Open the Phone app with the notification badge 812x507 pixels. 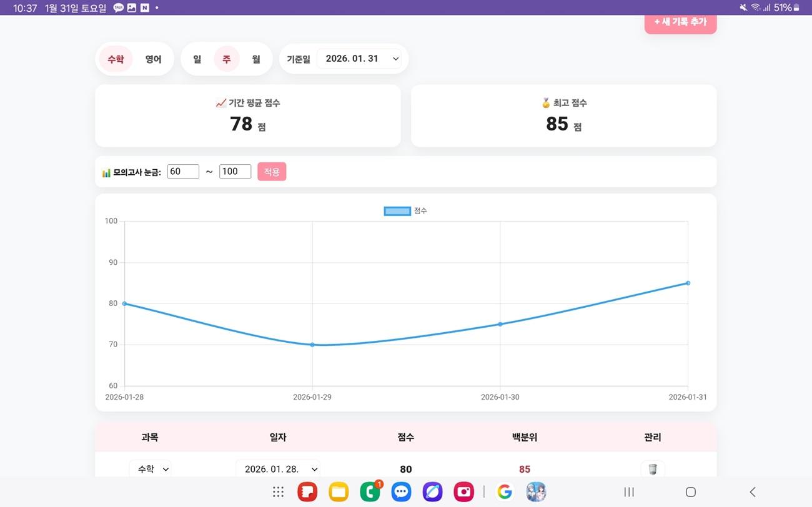click(370, 492)
